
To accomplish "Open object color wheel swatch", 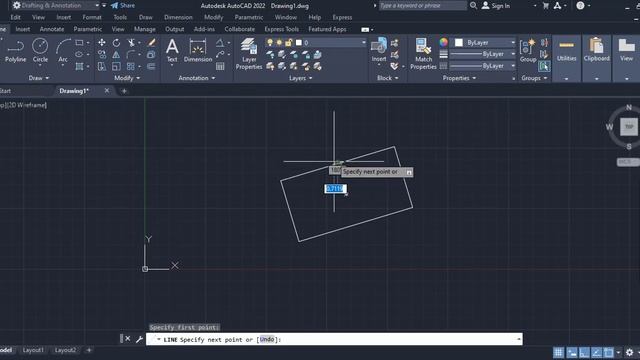I will [443, 42].
